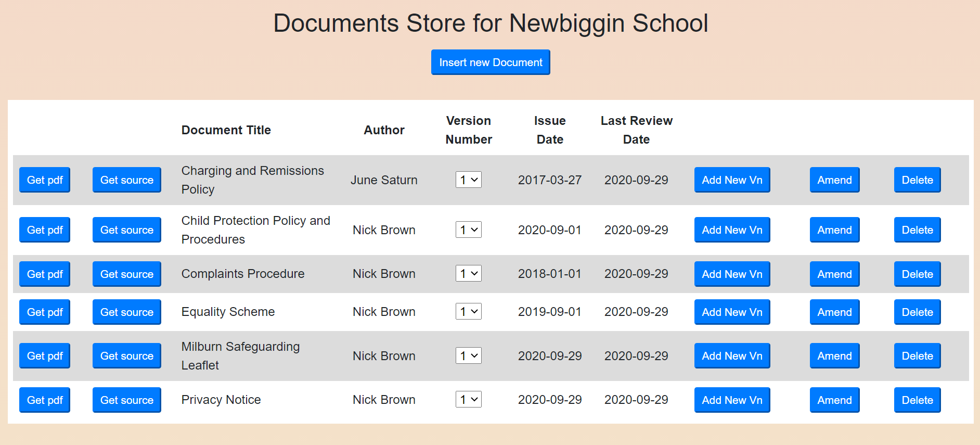Click the Documents Store for Newbiggin School heading
This screenshot has height=445, width=980.
491,23
